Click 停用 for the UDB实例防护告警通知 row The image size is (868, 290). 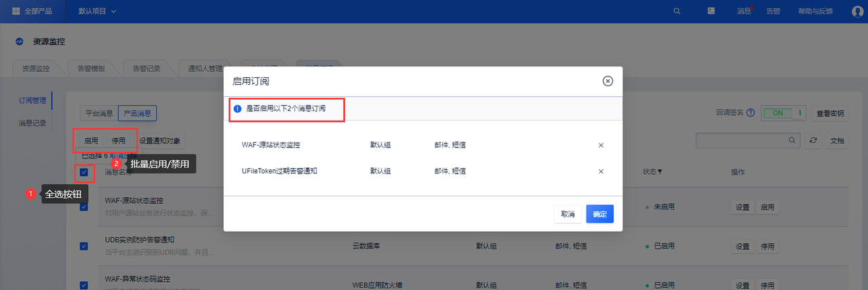pyautogui.click(x=768, y=246)
